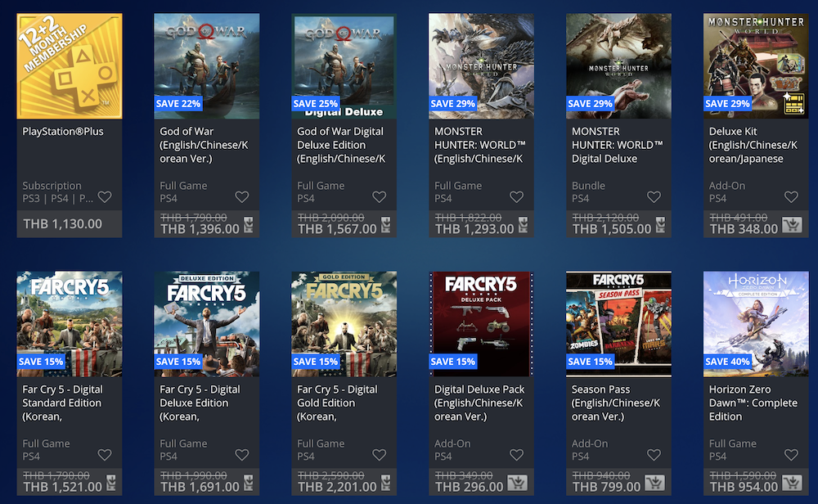Click SAVE 29% badge on Deluxe Kit
Screen dimensions: 818x504
pos(727,104)
